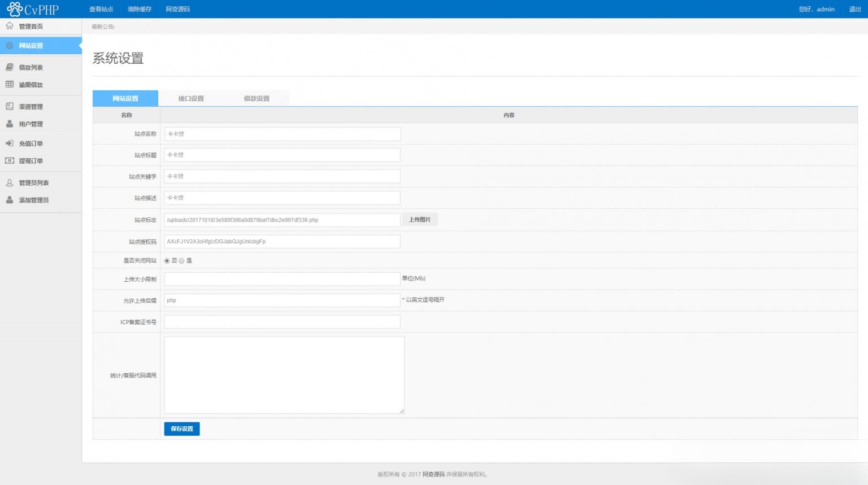868x485 pixels.
Task: Click the user icon for 用户管理
Action: [10, 124]
